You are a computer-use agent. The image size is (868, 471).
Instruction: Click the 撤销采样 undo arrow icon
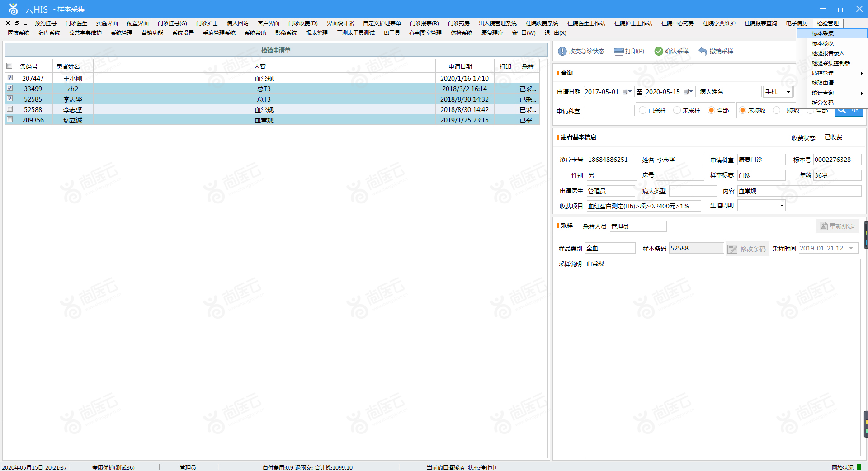pyautogui.click(x=703, y=51)
